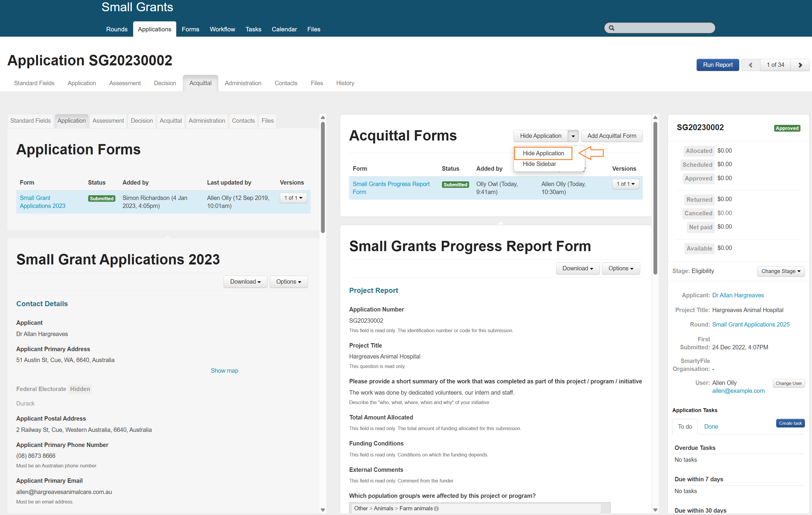The image size is (812, 515).
Task: Open the Workflow navigation tab
Action: click(222, 29)
